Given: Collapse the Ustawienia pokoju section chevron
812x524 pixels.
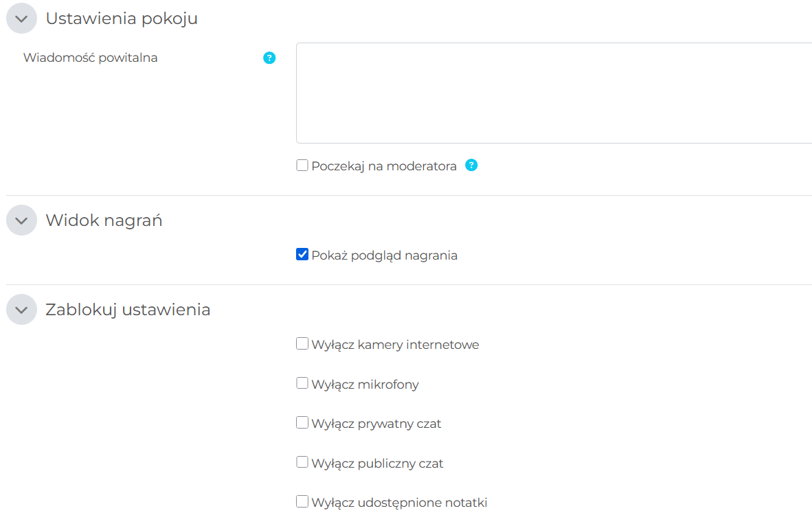Looking at the screenshot, I should point(21,19).
